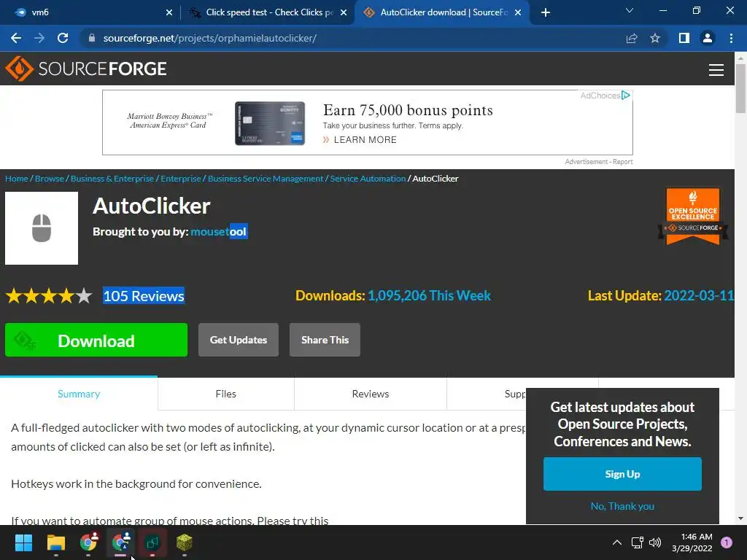This screenshot has height=560, width=747.
Task: Click the Share This button
Action: click(x=325, y=340)
